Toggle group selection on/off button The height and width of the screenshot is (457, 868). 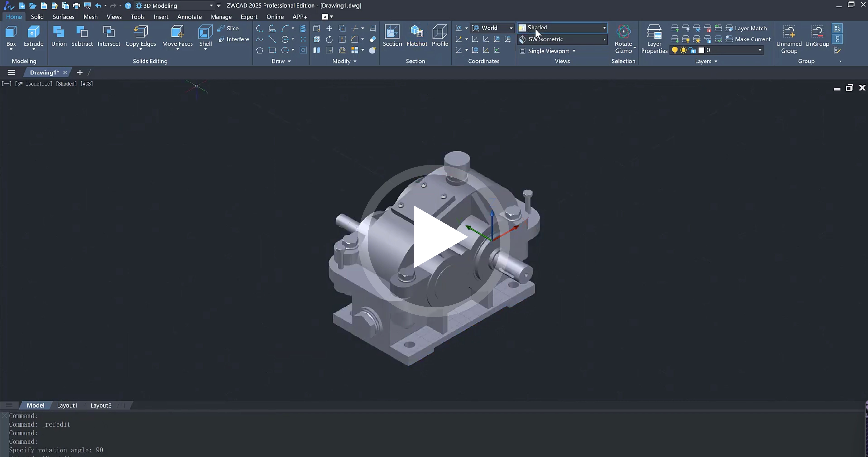tap(837, 28)
